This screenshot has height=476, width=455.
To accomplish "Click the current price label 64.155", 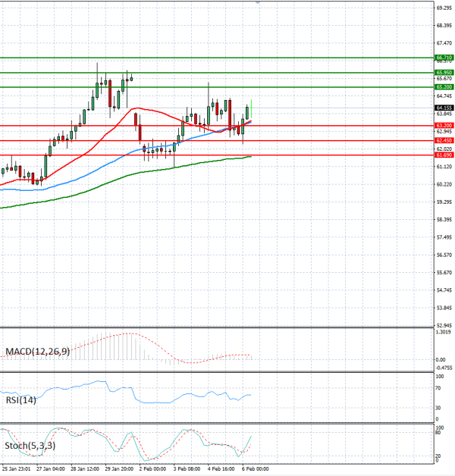I will point(444,108).
